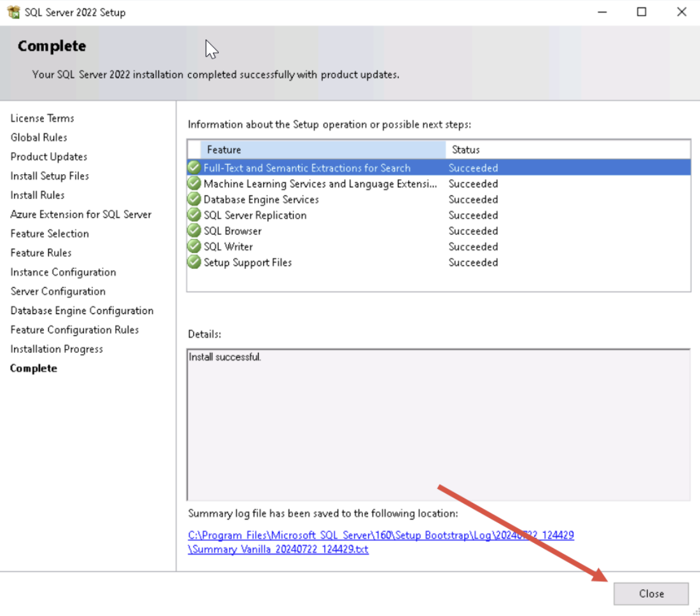Click green check icon for Full-Text and Semantic Extractions

pos(194,167)
